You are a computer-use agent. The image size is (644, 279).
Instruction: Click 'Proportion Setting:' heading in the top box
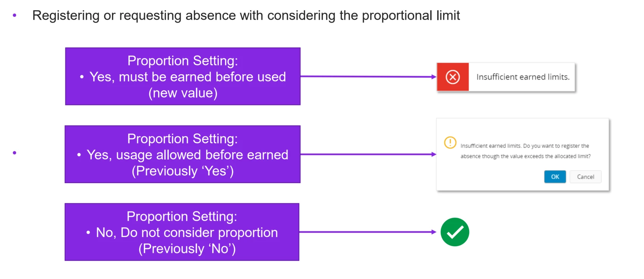[183, 61]
